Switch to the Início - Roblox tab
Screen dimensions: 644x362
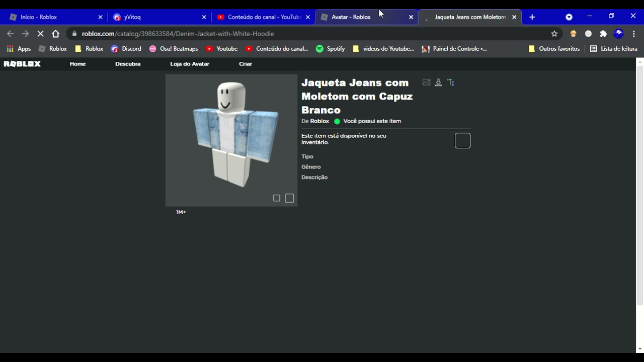[55, 17]
